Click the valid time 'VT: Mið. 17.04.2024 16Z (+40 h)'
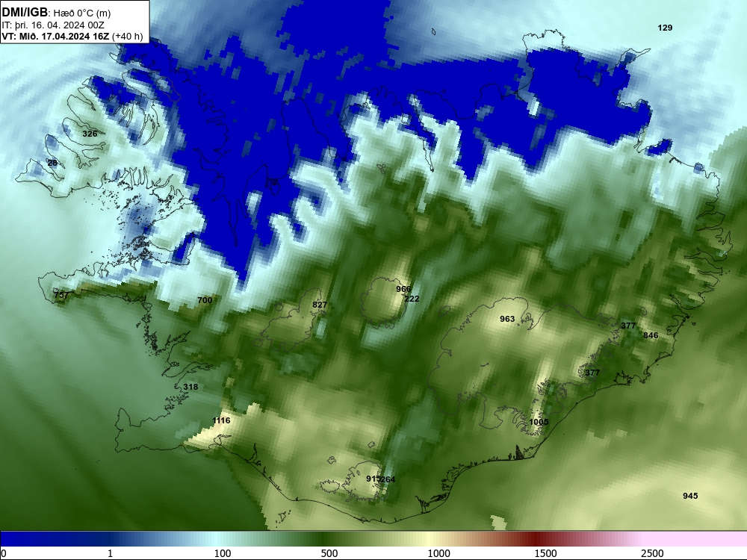 click(x=72, y=36)
